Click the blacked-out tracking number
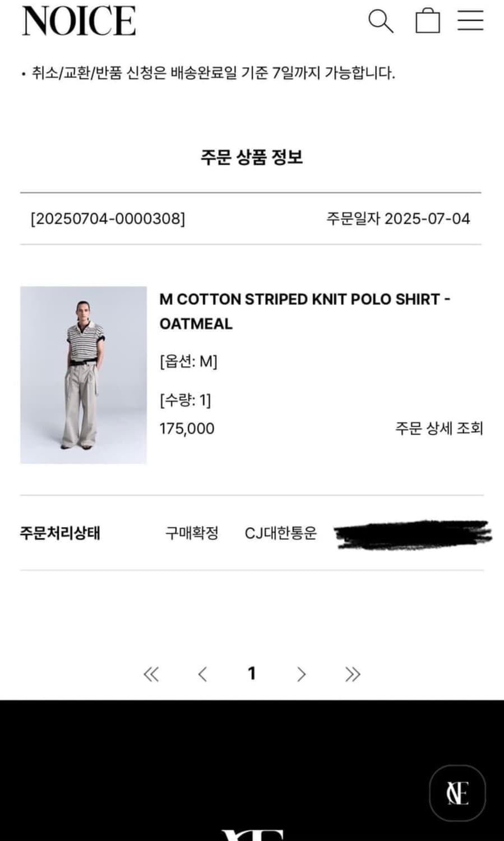This screenshot has height=841, width=504. point(413,534)
